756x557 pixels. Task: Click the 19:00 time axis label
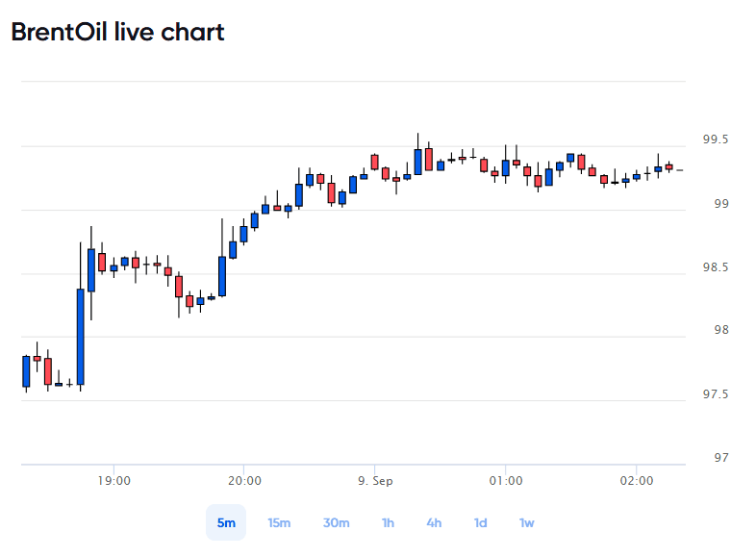pos(113,481)
